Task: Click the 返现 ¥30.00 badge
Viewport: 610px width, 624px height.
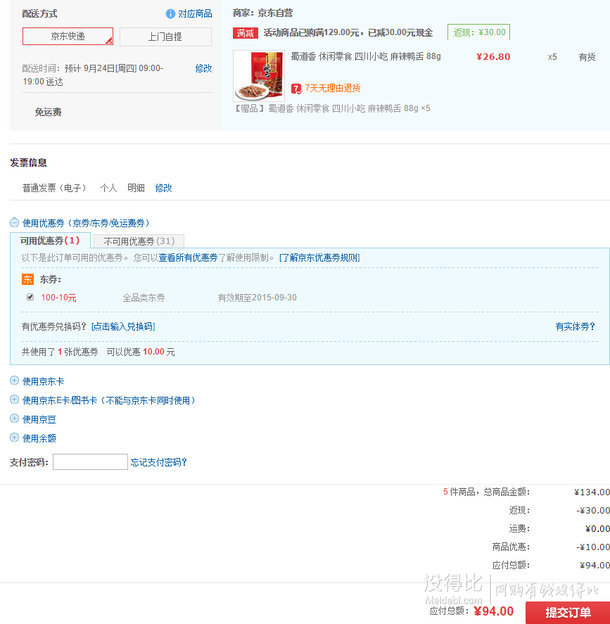Action: click(x=479, y=32)
